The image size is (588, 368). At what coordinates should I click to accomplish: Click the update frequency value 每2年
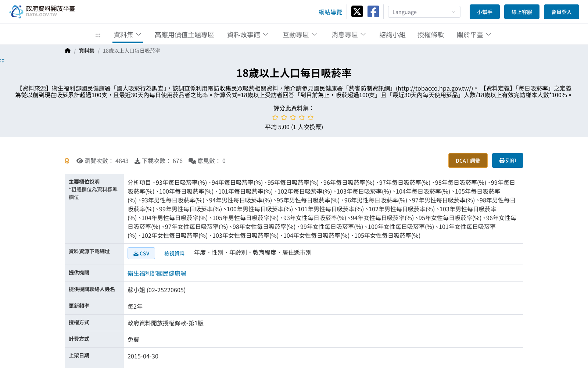coord(135,307)
